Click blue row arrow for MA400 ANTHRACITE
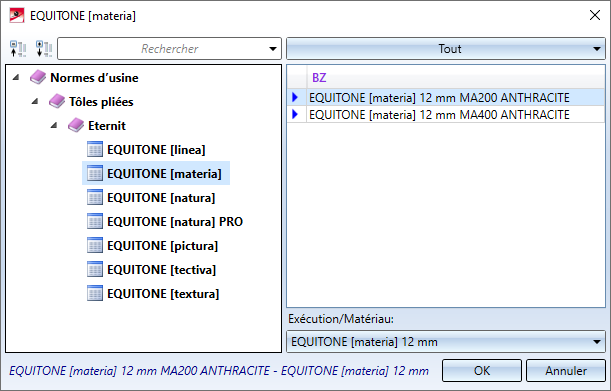611x391 pixels. [295, 114]
